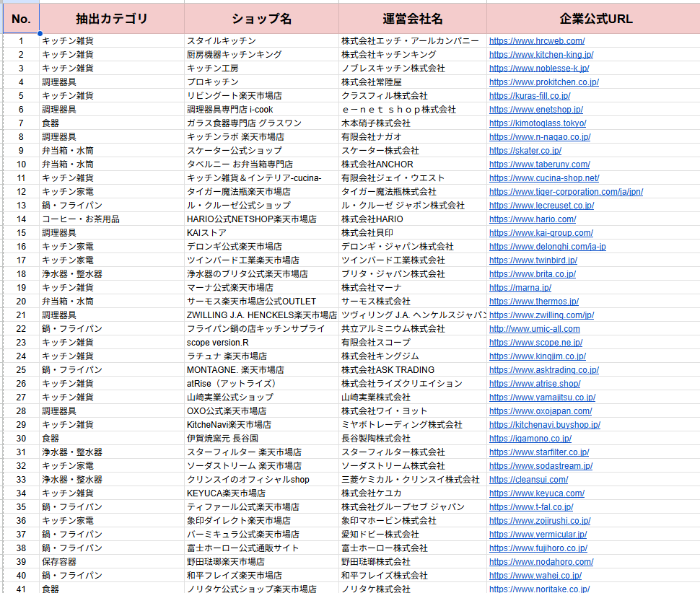Select the 企業公式URL header cell

595,19
